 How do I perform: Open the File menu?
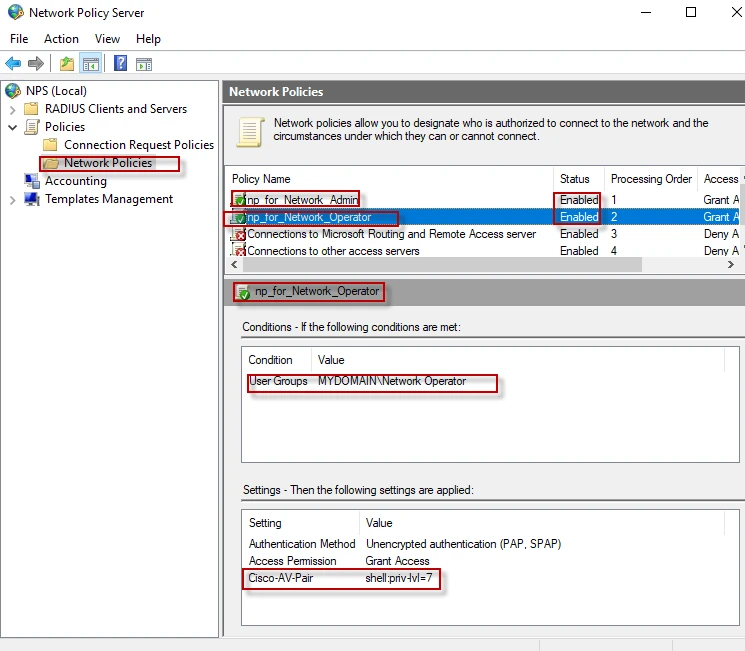tap(19, 39)
